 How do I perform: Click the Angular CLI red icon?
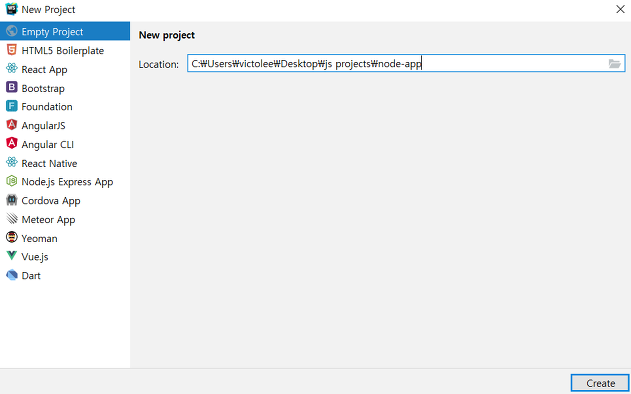pos(12,144)
